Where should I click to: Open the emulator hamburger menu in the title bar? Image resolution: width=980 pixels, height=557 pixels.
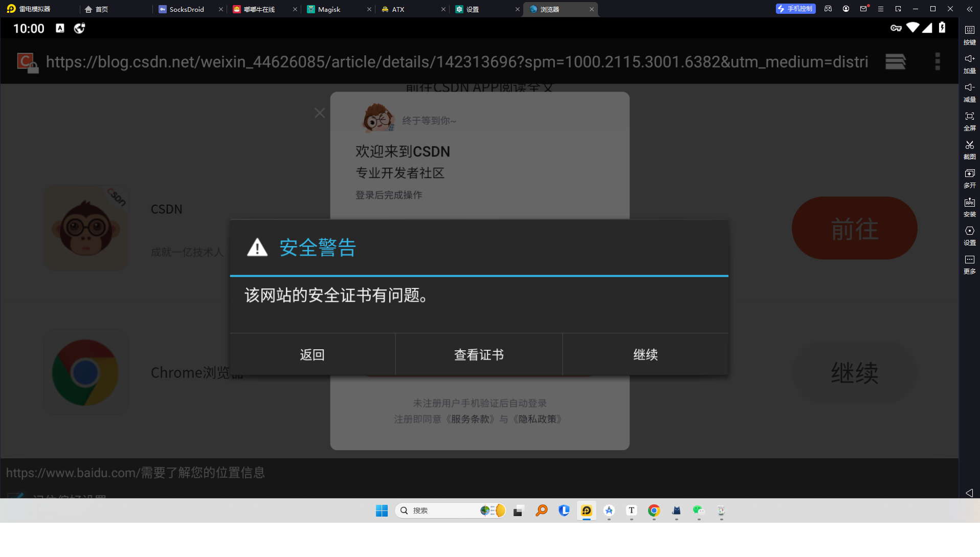tap(881, 9)
